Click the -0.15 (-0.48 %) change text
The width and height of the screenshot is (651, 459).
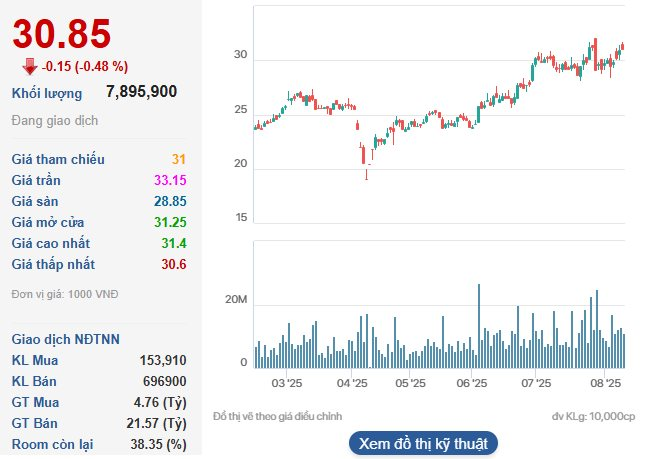point(85,67)
